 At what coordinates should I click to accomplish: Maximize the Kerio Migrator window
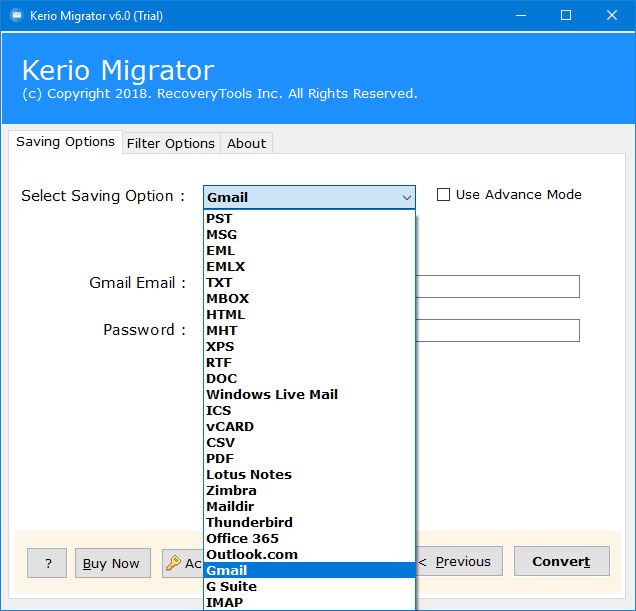(x=566, y=15)
